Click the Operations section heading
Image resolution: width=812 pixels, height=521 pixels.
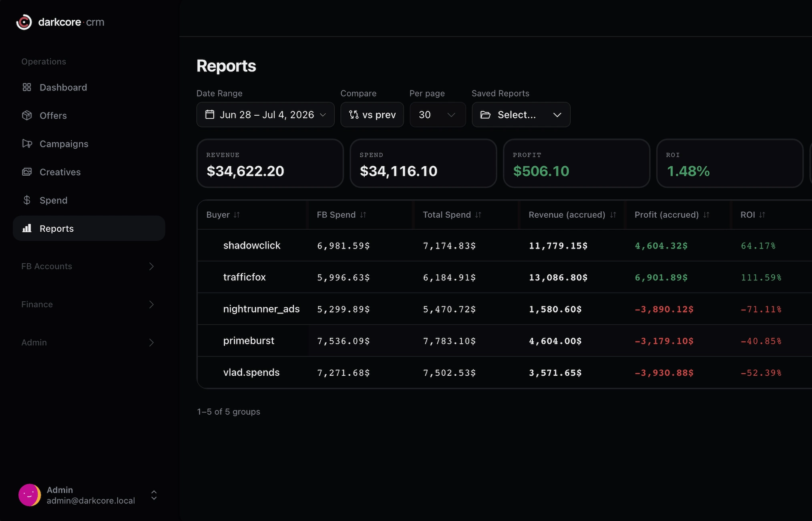[x=44, y=62]
